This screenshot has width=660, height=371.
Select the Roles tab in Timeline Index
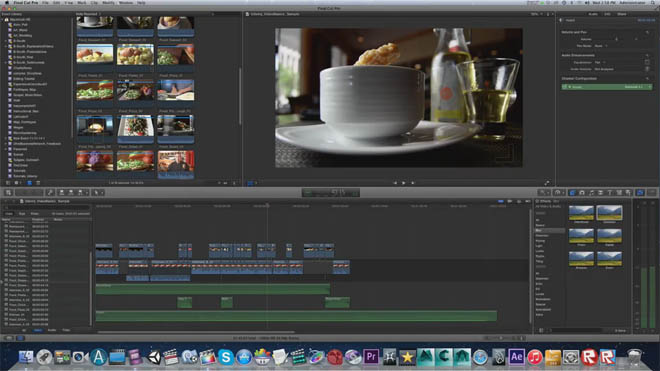[x=35, y=214]
